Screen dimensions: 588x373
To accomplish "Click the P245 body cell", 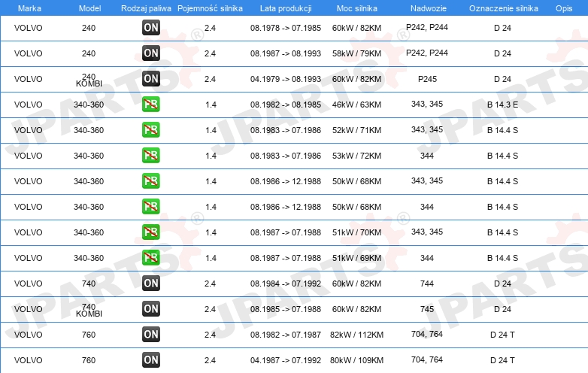I will 427,79.
